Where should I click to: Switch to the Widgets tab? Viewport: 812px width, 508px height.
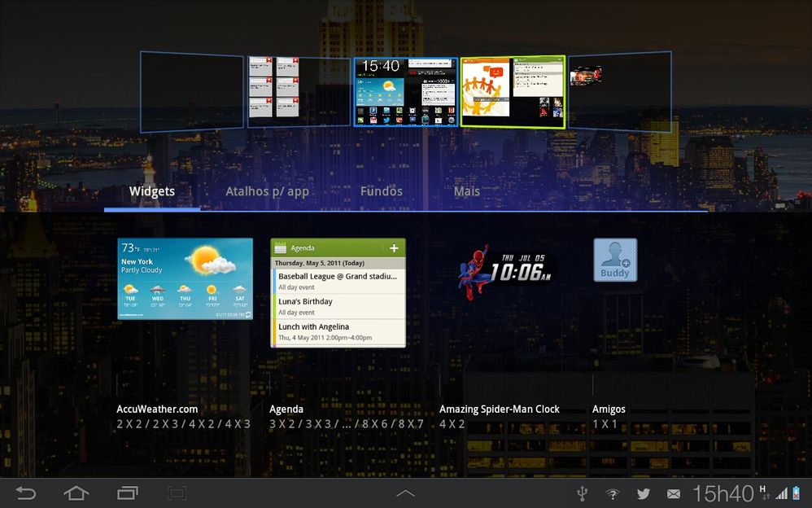[152, 192]
